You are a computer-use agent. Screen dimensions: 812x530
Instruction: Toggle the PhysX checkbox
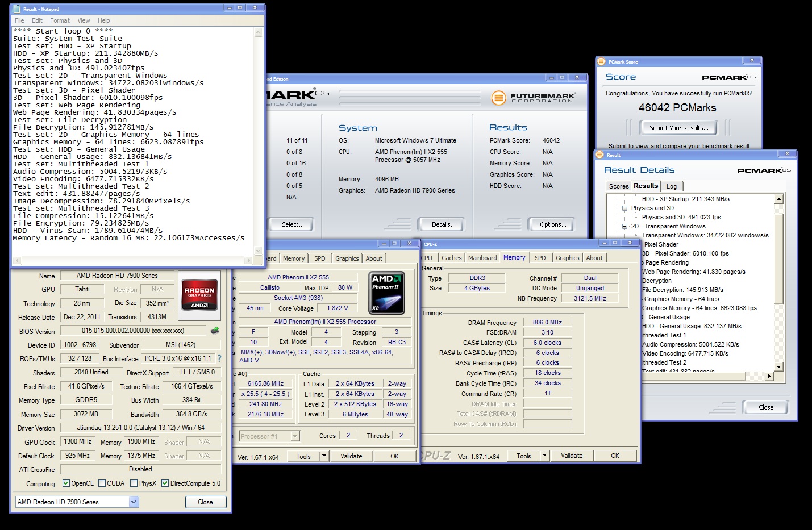[x=134, y=483]
